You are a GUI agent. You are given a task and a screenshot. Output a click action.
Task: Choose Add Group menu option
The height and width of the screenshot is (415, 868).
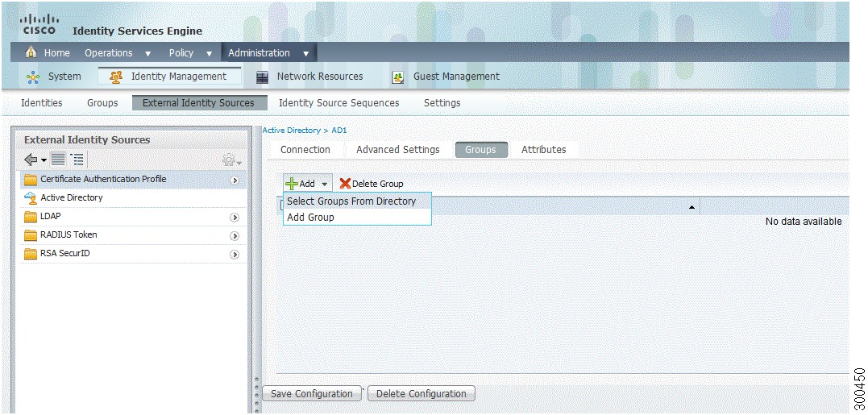357,218
